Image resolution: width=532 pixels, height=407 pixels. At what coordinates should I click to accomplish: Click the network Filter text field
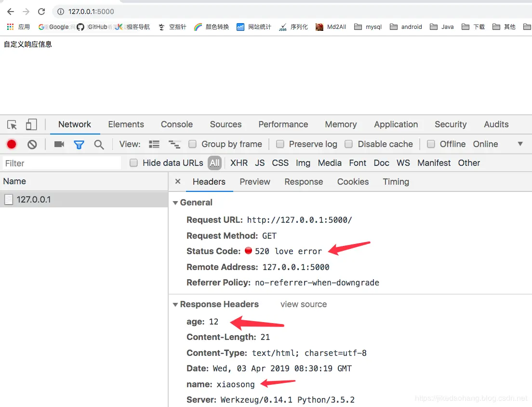(62, 163)
